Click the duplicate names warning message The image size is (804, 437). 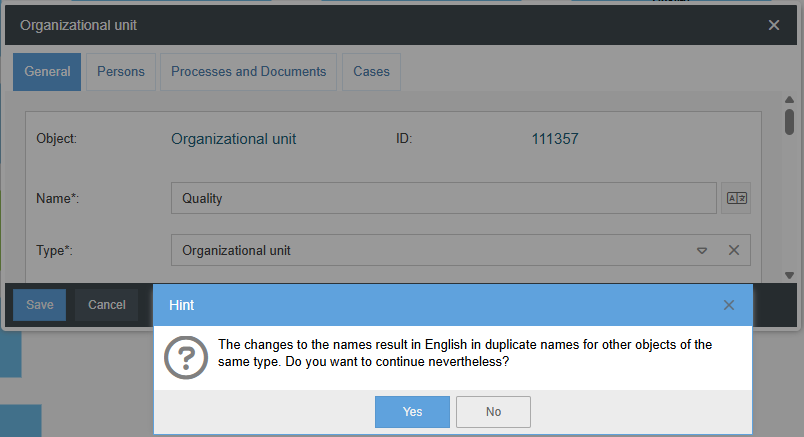pos(465,353)
